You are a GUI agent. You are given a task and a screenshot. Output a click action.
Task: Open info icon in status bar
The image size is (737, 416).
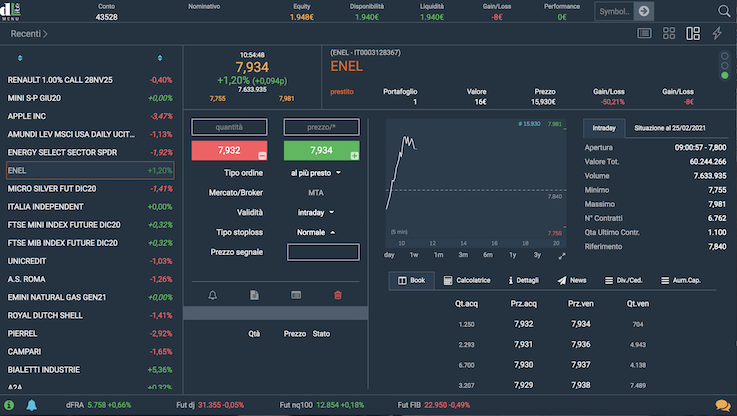point(9,405)
